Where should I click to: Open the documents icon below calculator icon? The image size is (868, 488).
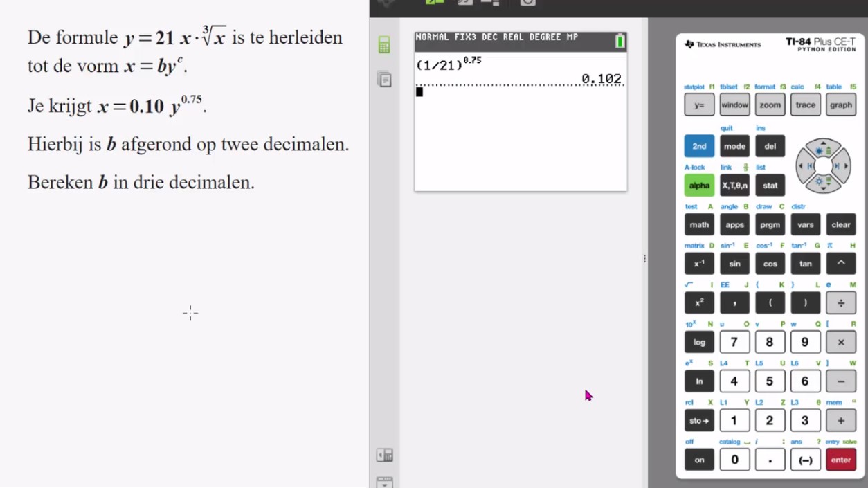pos(384,80)
